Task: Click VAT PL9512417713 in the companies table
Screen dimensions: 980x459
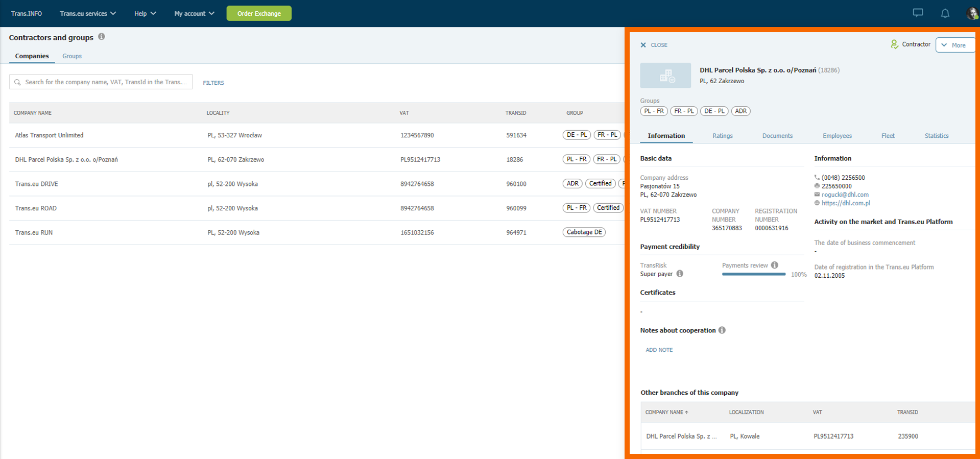Action: [x=420, y=159]
